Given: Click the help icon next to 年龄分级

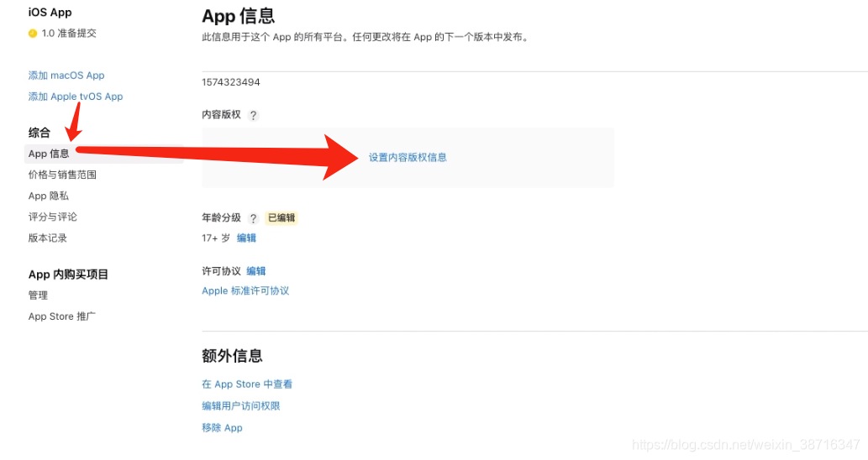Looking at the screenshot, I should (253, 218).
